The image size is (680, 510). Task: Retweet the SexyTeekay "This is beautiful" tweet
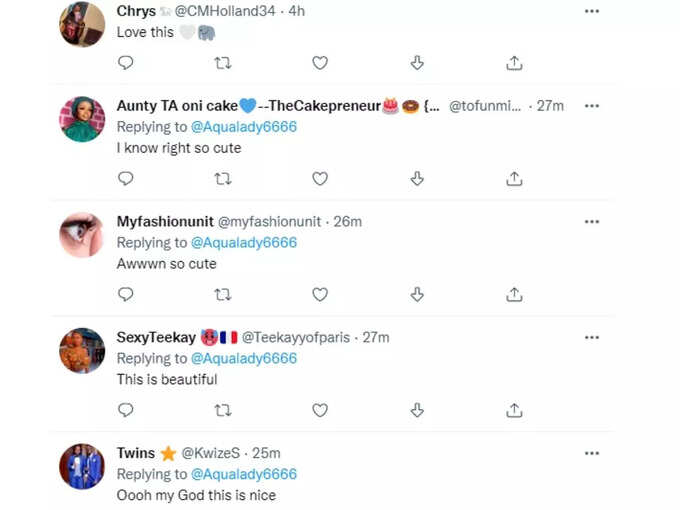click(223, 410)
